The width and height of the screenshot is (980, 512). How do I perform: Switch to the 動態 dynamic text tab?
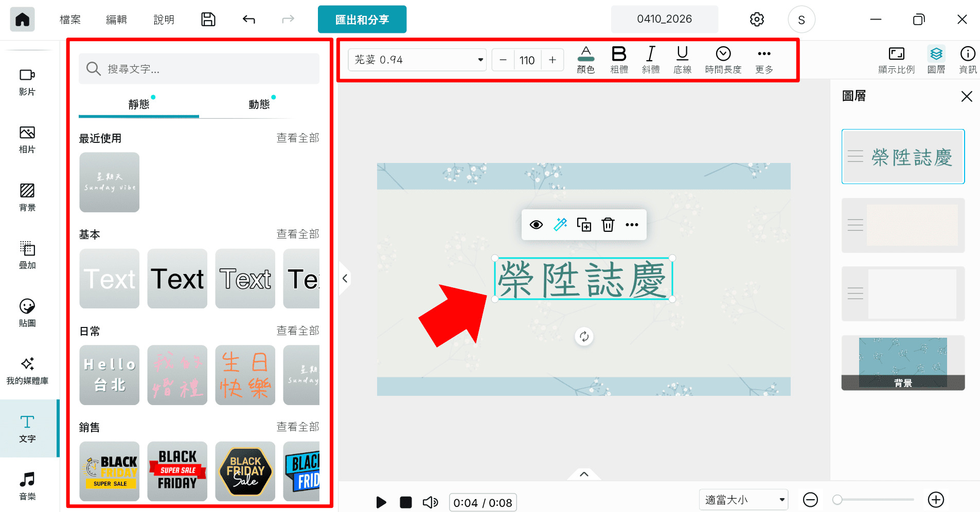coord(259,104)
